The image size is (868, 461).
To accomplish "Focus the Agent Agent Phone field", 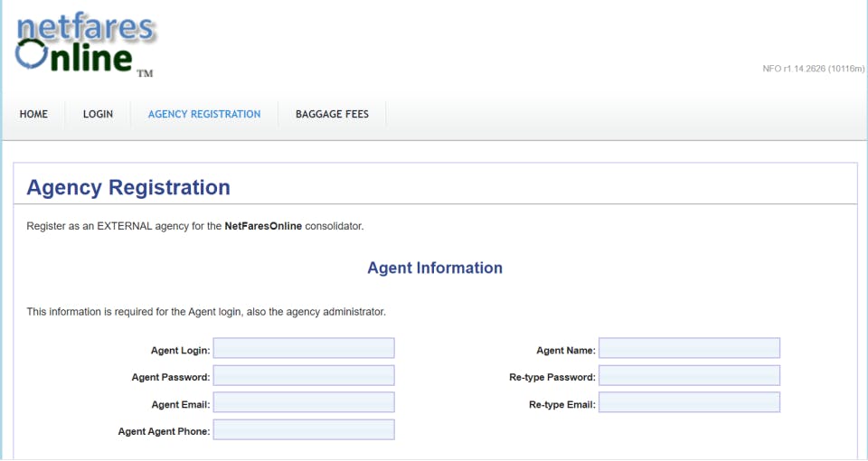I will (304, 429).
